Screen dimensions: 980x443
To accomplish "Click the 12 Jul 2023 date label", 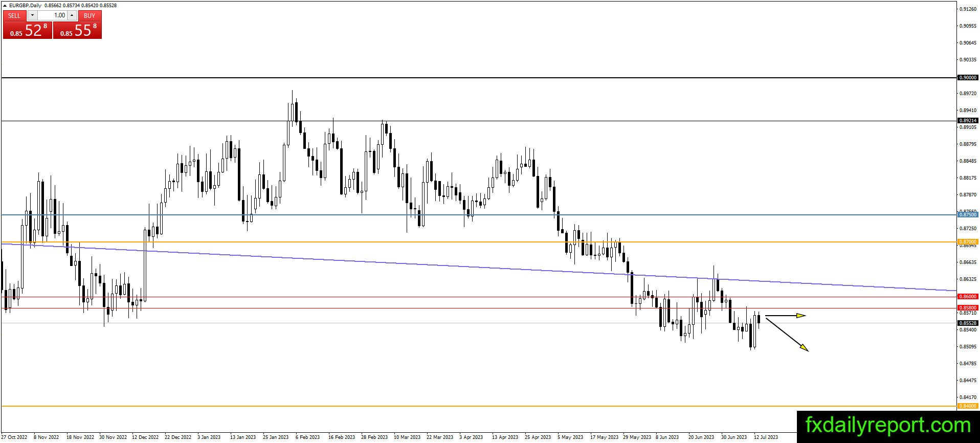I will pos(766,437).
